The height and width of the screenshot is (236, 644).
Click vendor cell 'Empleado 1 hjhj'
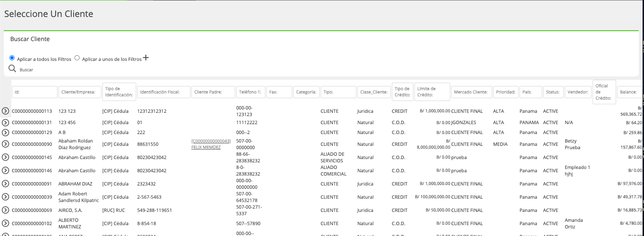coord(577,170)
